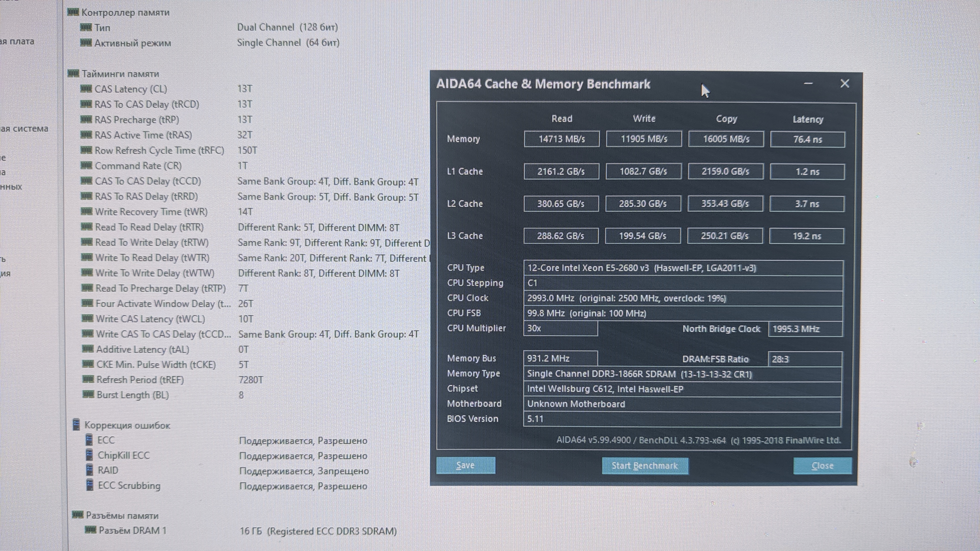Click the Close button at dialog bottom
Screen dimensions: 980x551
822,466
